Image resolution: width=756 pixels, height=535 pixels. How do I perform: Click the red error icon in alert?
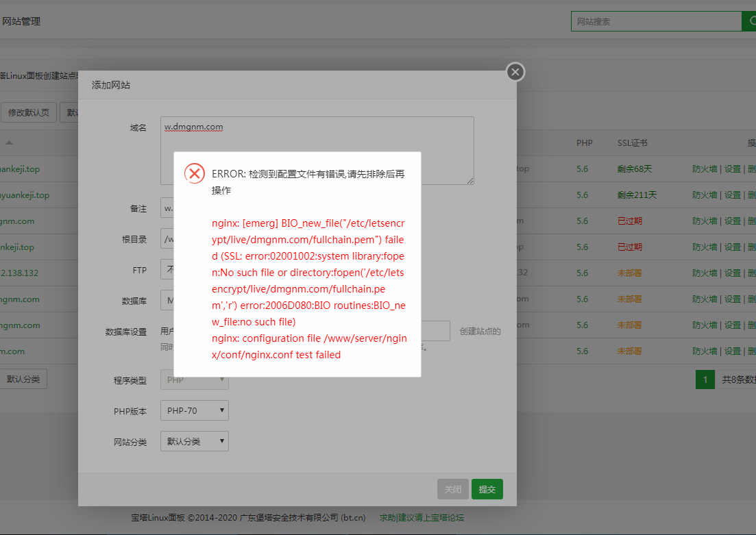(195, 173)
